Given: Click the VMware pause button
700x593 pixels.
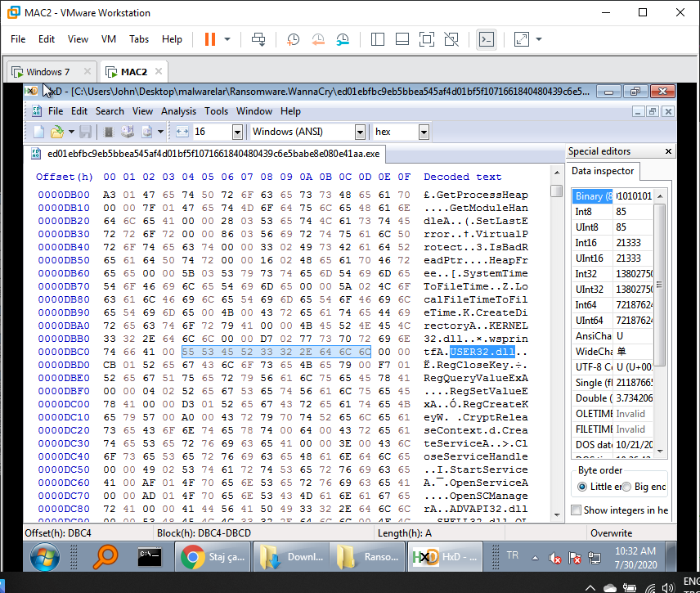Looking at the screenshot, I should click(210, 39).
